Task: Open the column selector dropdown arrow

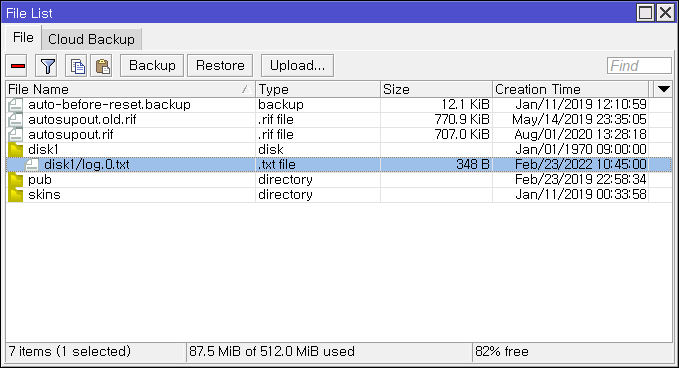Action: click(663, 89)
